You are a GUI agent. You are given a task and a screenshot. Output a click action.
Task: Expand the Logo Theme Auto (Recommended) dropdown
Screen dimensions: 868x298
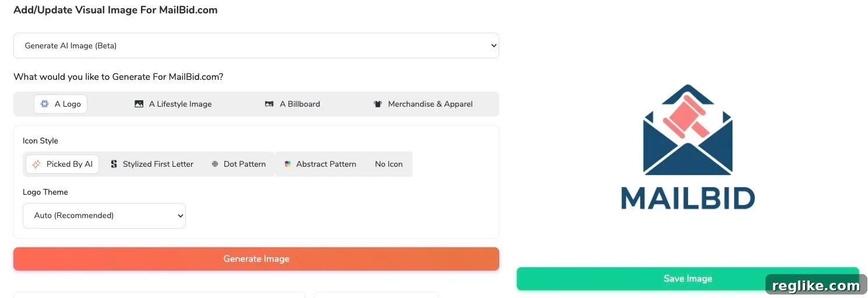pos(104,216)
